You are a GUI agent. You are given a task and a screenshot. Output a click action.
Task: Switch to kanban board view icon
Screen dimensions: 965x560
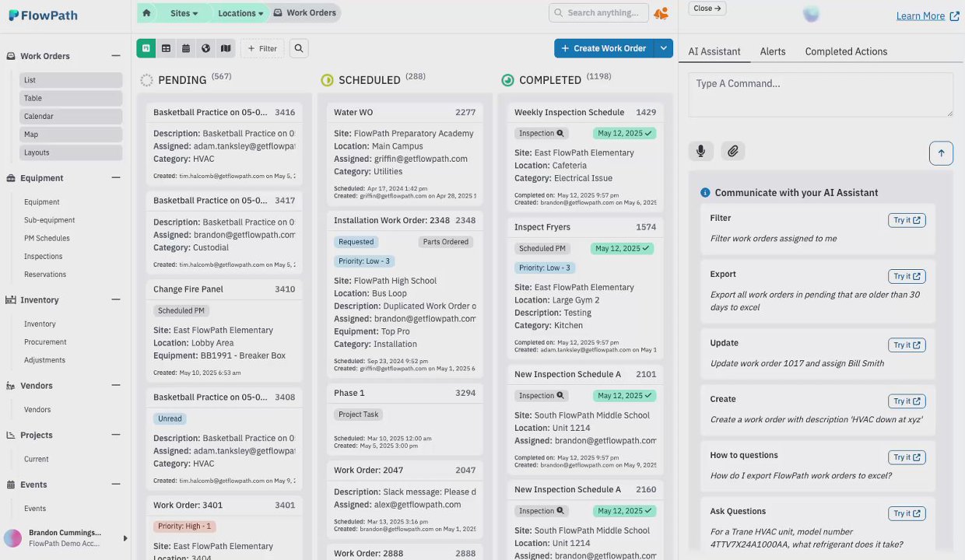146,48
